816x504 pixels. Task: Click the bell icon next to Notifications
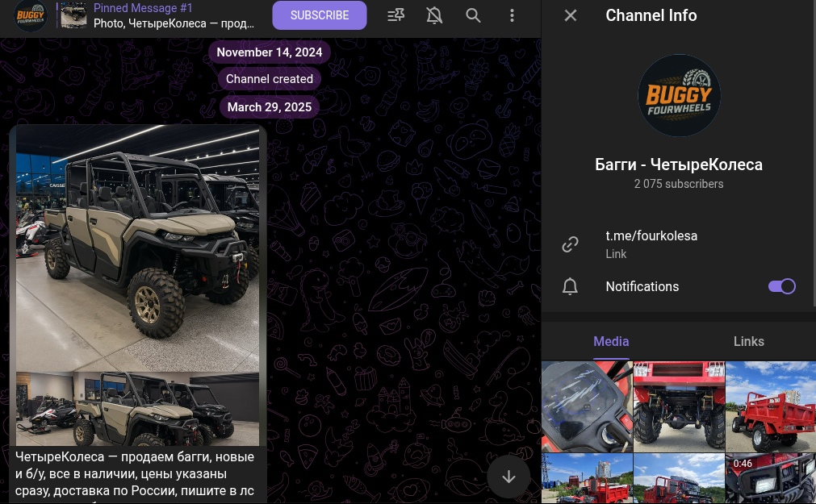coord(571,286)
